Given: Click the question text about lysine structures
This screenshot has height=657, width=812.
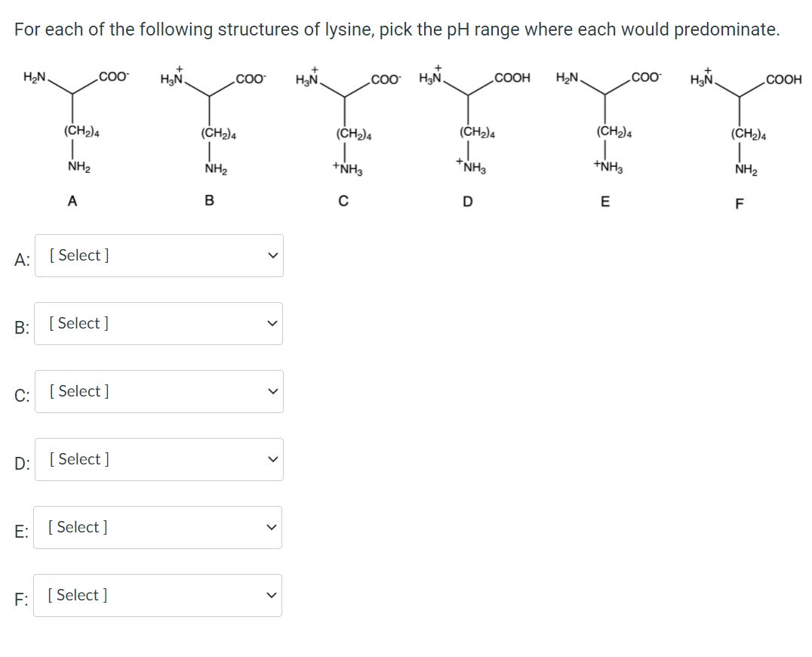Looking at the screenshot, I should coord(396,30).
